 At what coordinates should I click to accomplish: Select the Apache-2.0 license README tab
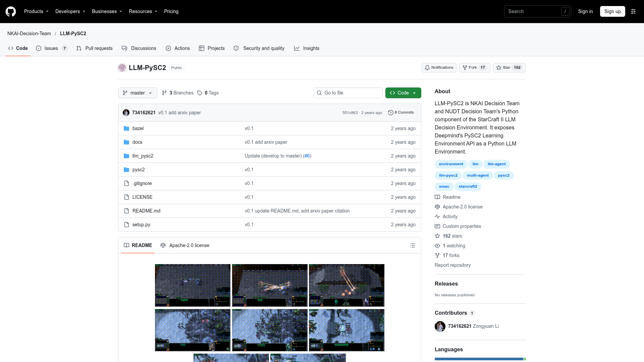point(185,245)
